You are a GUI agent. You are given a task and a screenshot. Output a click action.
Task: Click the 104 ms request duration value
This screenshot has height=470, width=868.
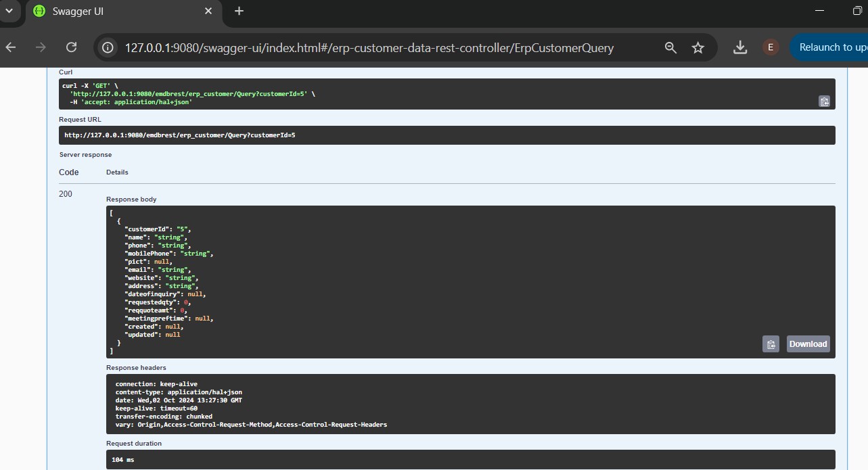pos(122,460)
